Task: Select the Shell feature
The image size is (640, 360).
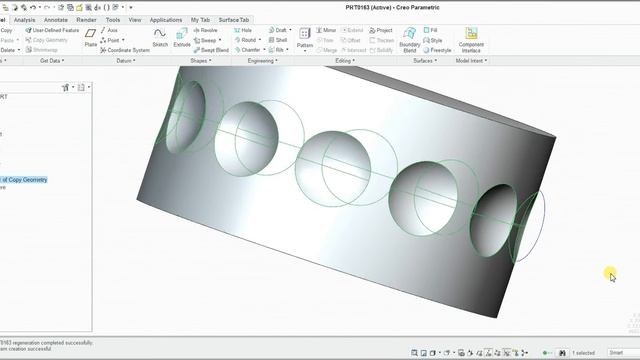Action: 278,40
